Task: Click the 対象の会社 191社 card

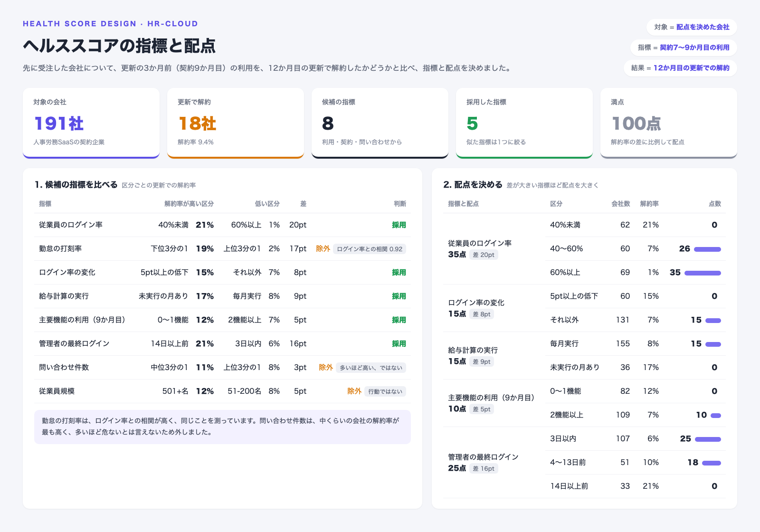Action: (x=91, y=123)
